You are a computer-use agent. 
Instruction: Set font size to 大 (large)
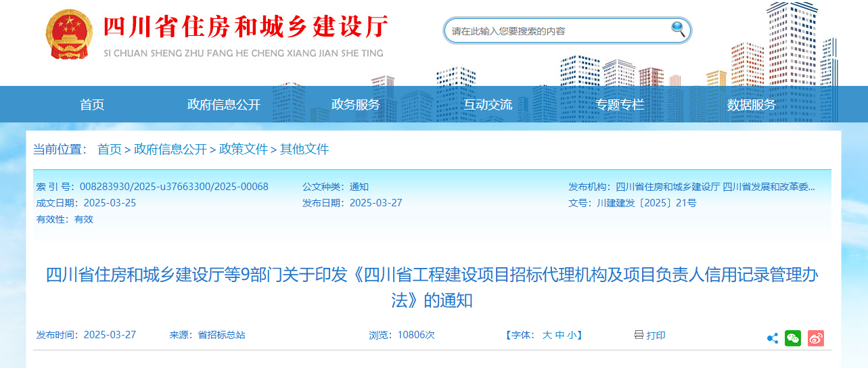(x=547, y=335)
